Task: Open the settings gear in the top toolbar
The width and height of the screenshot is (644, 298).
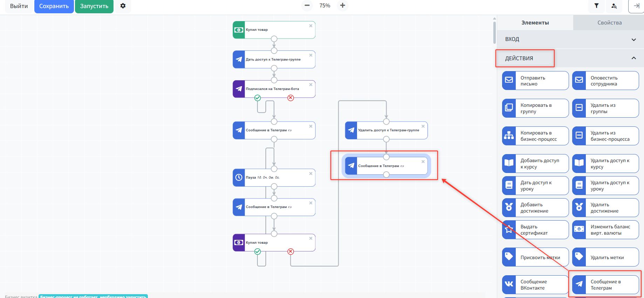Action: coord(123,6)
